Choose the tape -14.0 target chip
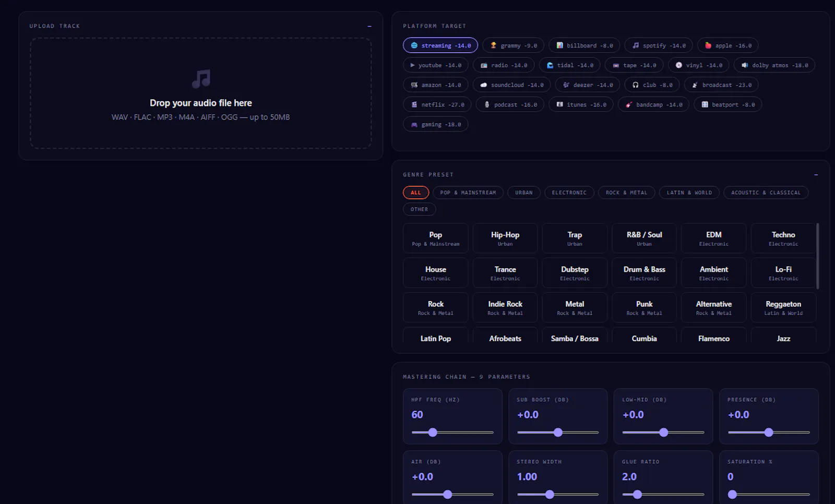Viewport: 835px width, 504px height. pos(634,65)
